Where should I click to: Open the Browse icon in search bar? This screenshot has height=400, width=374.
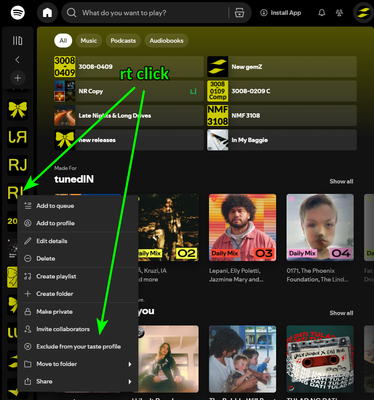tap(239, 13)
